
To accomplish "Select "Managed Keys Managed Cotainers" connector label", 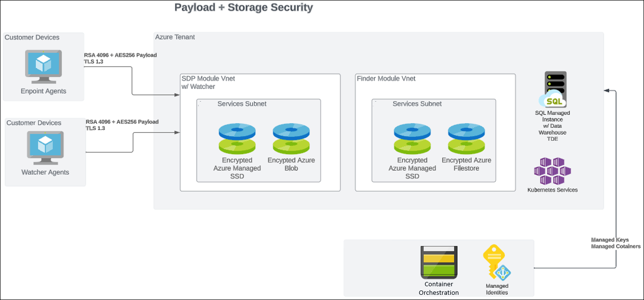I will coord(616,243).
